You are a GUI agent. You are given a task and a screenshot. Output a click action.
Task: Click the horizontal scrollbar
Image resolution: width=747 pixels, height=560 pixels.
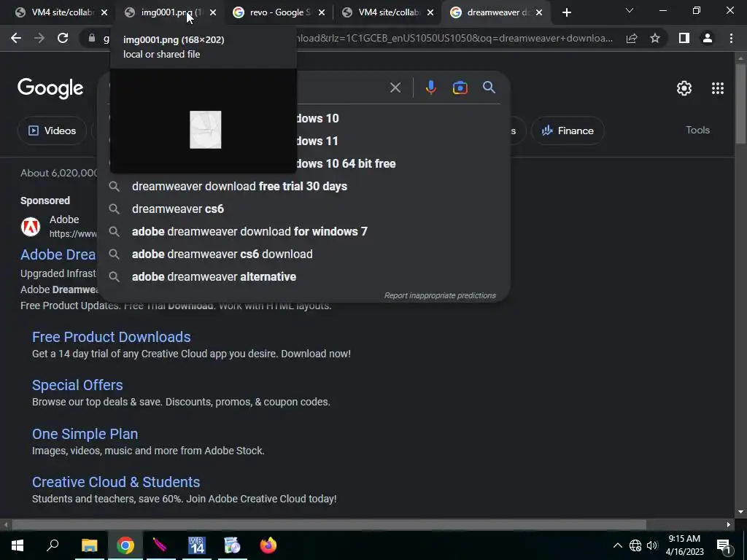(329, 525)
